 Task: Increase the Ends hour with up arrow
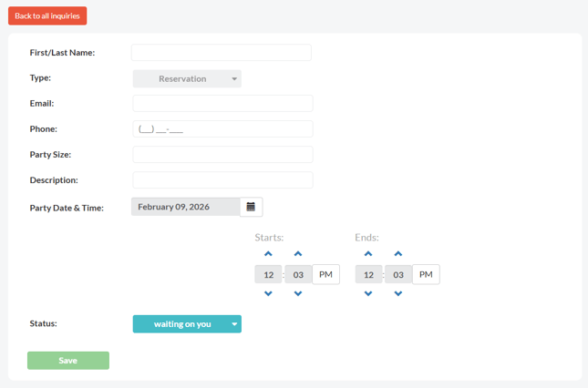368,254
